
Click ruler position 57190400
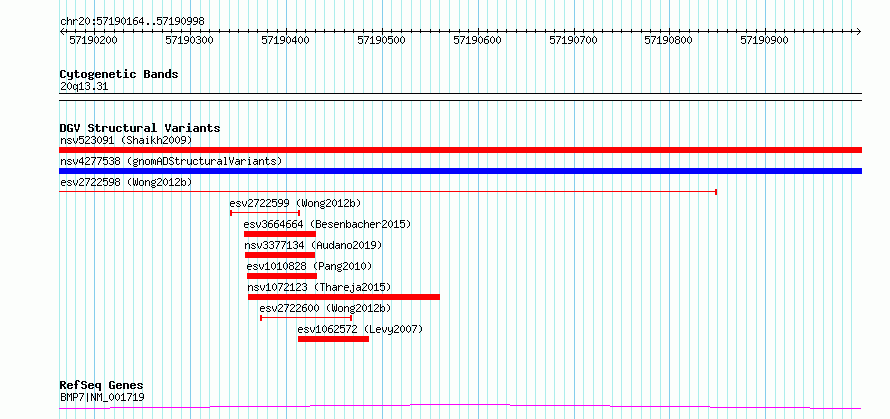[x=286, y=40]
